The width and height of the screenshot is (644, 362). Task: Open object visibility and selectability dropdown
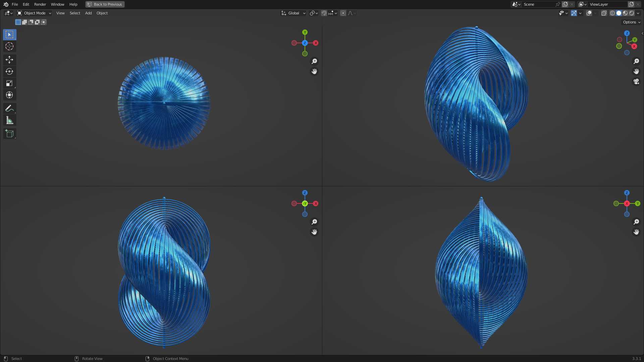click(563, 13)
